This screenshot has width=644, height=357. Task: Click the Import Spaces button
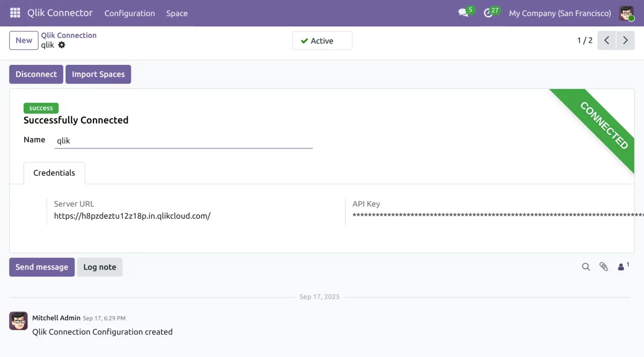click(x=98, y=75)
